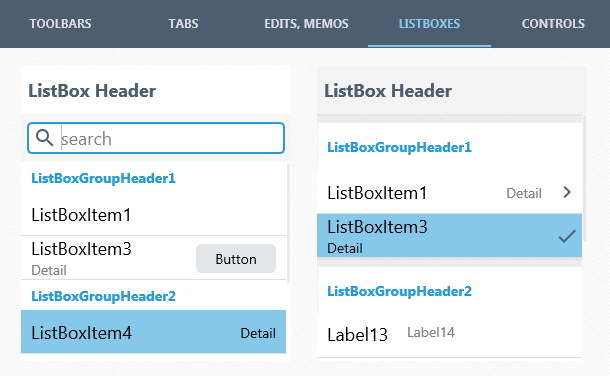This screenshot has height=376, width=610.
Task: Focus the search input field
Action: point(156,138)
